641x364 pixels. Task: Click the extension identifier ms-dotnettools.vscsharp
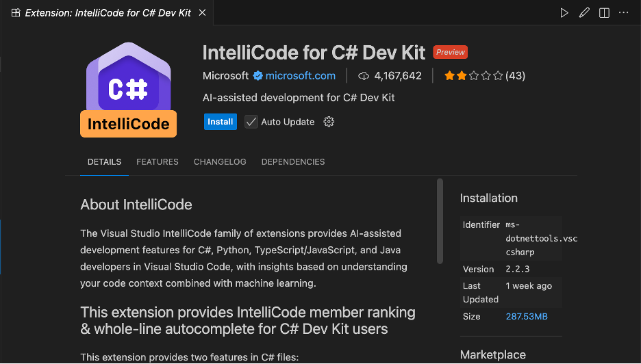541,238
